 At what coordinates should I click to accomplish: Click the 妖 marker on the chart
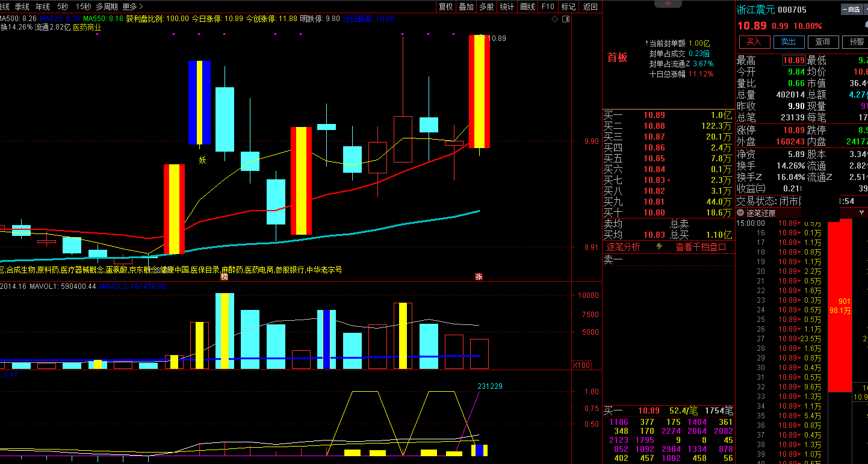point(203,160)
